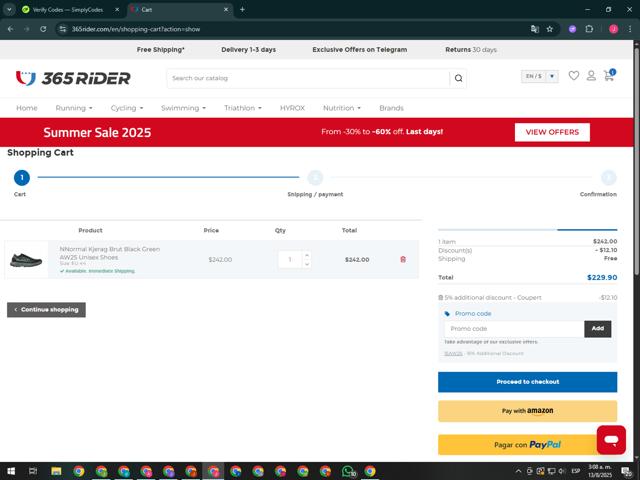
Task: Open the browser extensions puzzle icon
Action: [589, 29]
